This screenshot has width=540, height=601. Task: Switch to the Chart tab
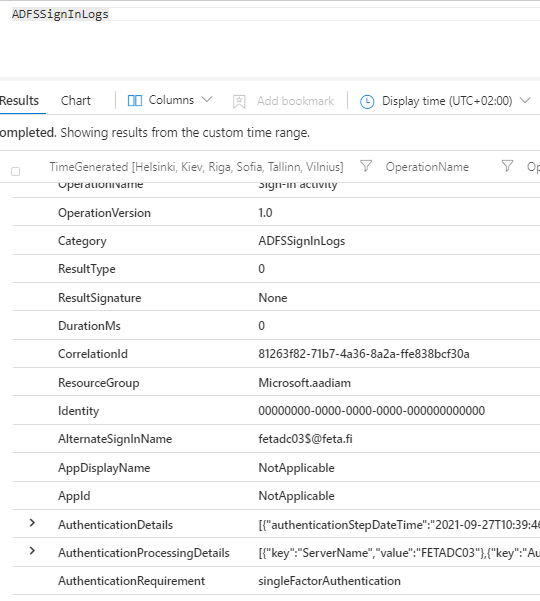(76, 100)
